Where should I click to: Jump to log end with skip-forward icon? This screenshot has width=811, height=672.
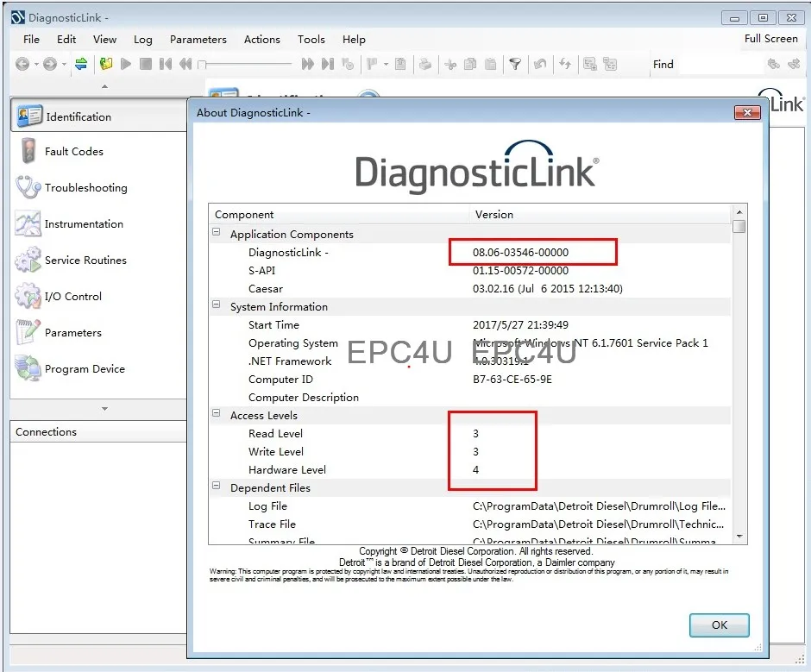point(327,64)
